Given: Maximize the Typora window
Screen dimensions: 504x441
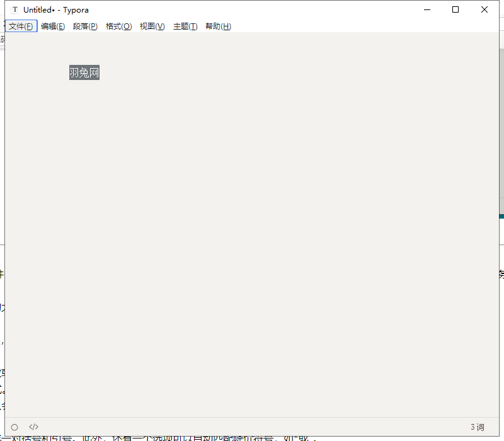Looking at the screenshot, I should point(455,9).
